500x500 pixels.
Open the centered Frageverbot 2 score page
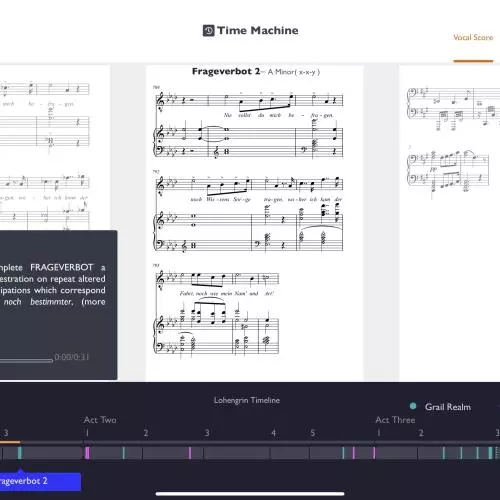(x=254, y=223)
